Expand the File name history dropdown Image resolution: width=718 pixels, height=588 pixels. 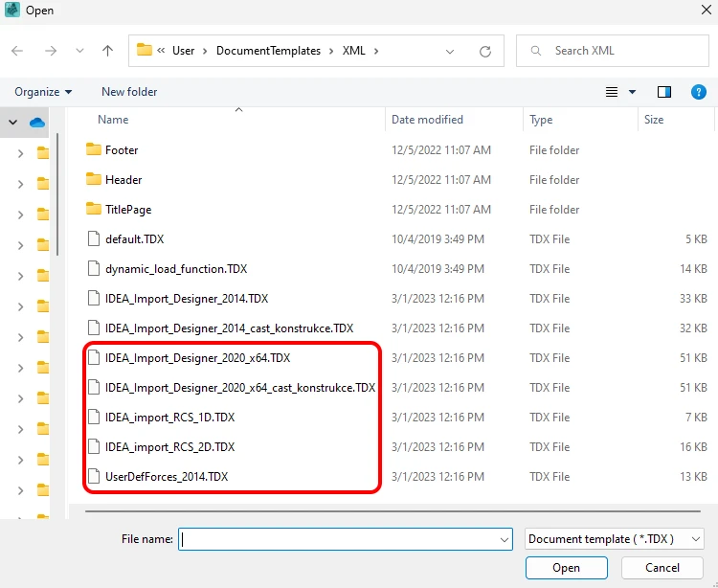[505, 539]
